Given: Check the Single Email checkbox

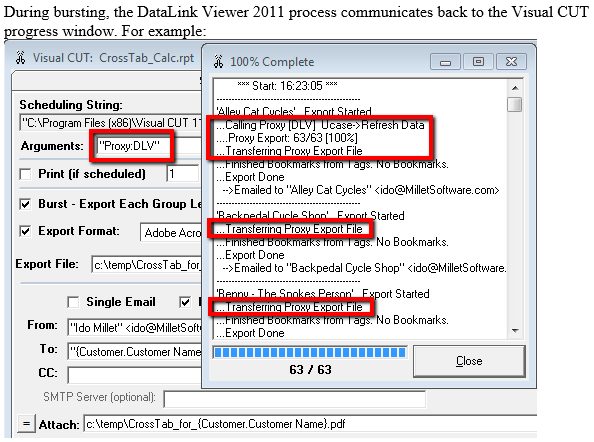Looking at the screenshot, I should 73,302.
